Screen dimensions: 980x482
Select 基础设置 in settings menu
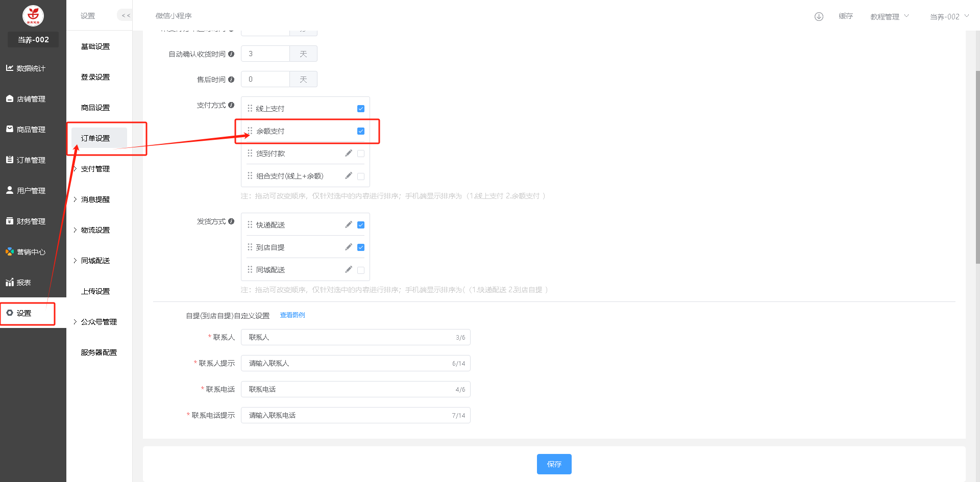tap(95, 46)
